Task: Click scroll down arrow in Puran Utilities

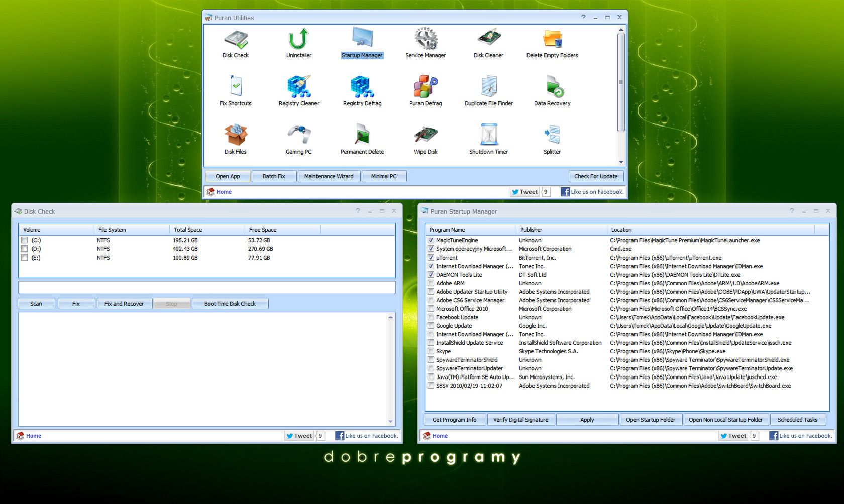Action: 621,162
